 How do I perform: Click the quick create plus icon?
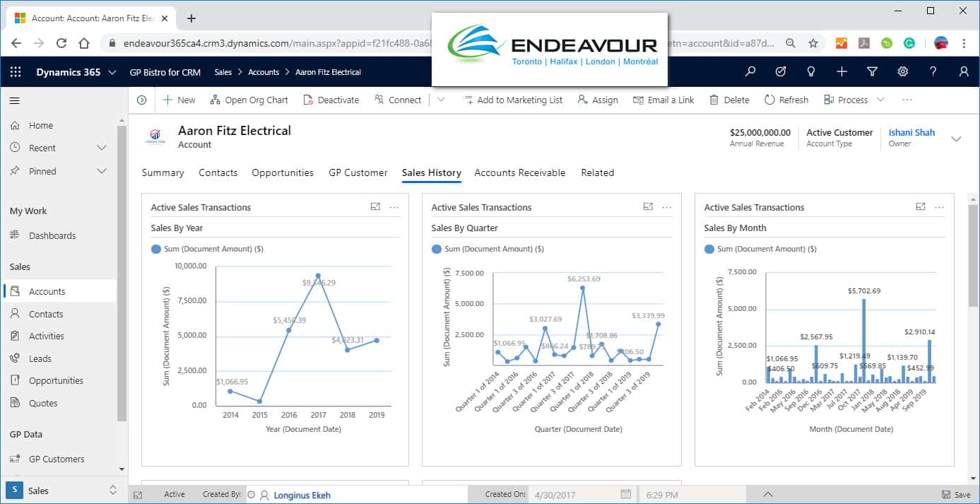(842, 72)
